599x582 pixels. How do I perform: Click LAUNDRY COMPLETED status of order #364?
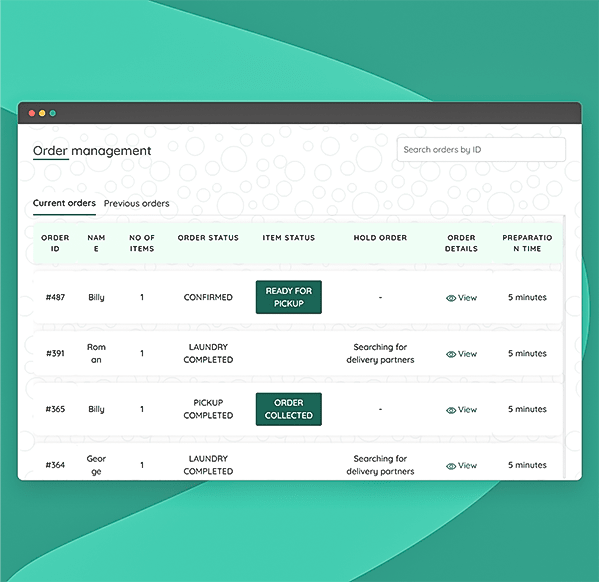pyautogui.click(x=208, y=465)
